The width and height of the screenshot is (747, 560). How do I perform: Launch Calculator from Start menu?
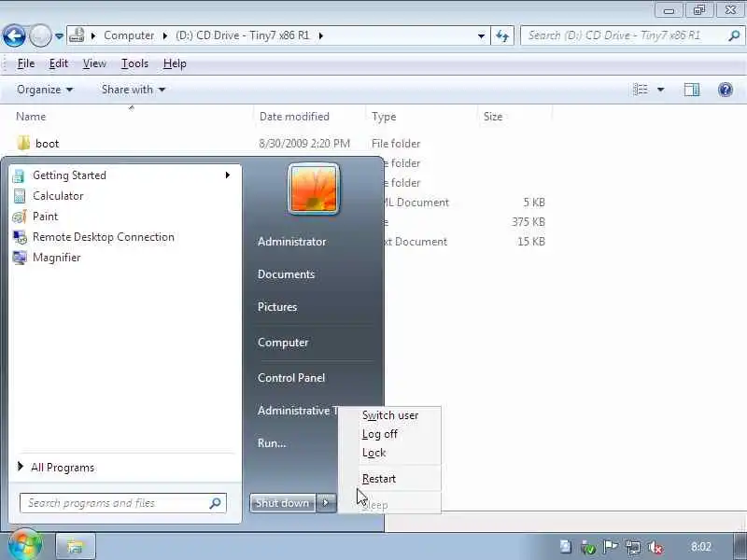[123, 196]
